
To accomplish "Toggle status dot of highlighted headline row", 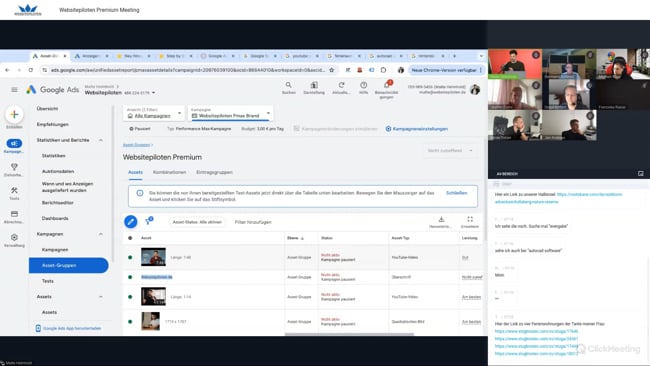I will [x=130, y=277].
